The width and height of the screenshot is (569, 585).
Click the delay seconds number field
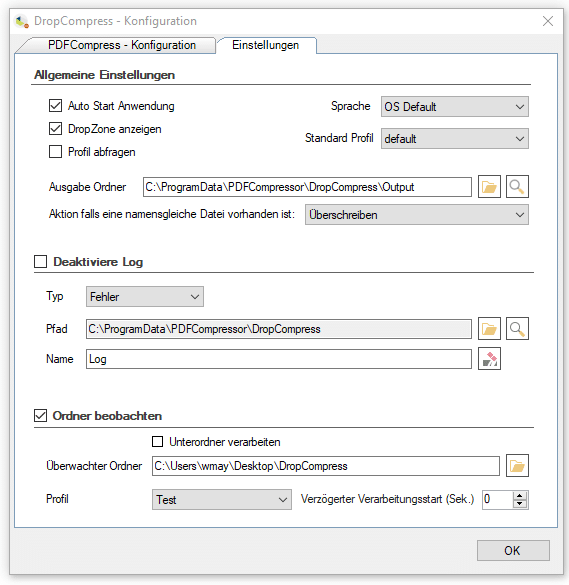point(498,500)
